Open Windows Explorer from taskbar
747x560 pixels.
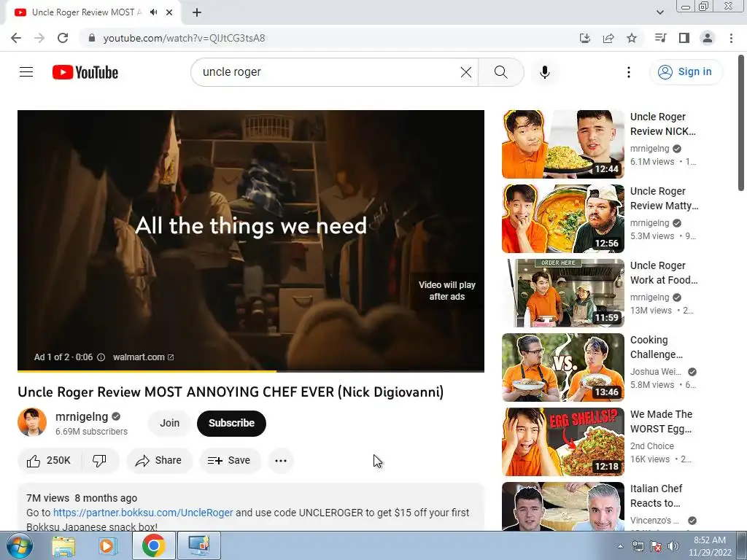point(63,545)
